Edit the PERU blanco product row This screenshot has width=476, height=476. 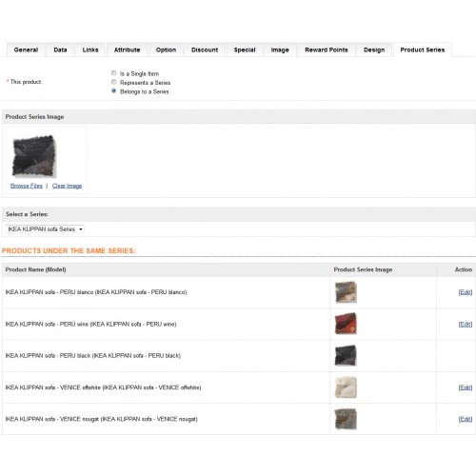(466, 292)
